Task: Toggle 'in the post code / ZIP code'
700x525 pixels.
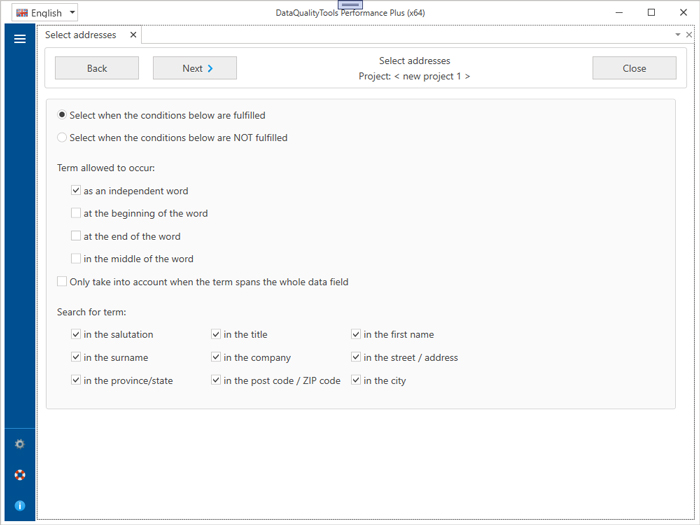Action: pyautogui.click(x=216, y=380)
